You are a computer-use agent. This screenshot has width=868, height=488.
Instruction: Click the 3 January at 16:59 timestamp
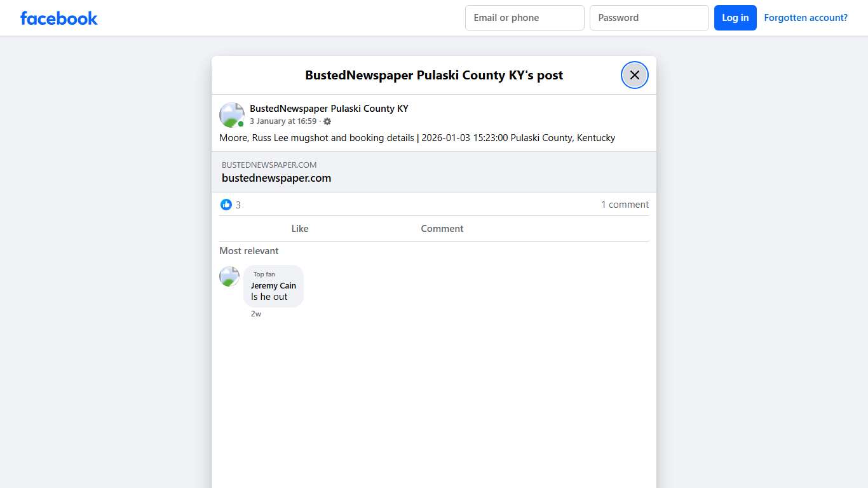point(283,121)
